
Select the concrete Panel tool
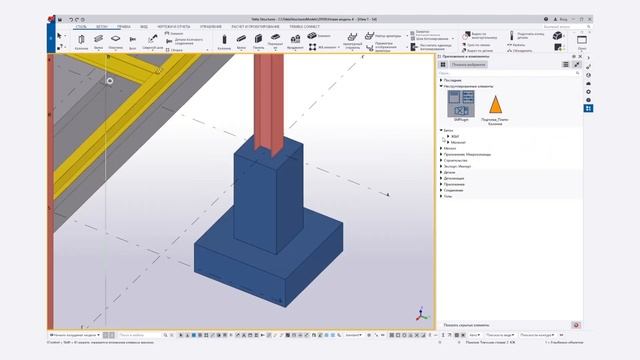pos(258,42)
